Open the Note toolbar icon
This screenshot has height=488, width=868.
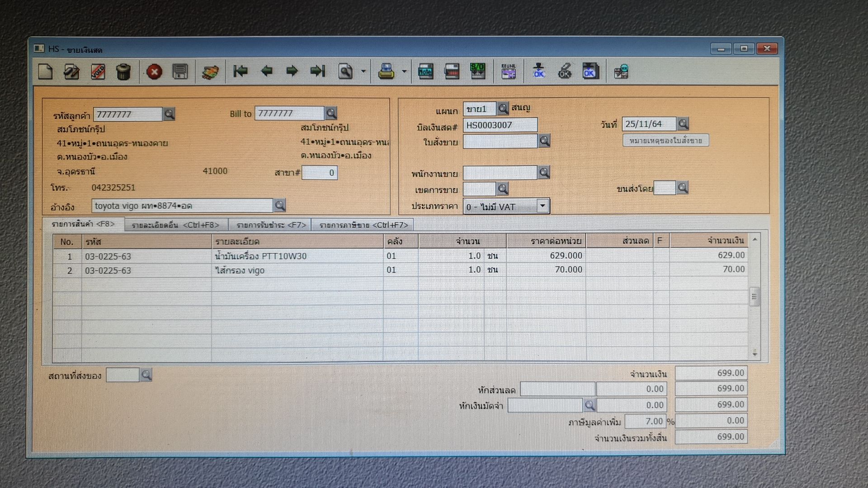pos(425,71)
